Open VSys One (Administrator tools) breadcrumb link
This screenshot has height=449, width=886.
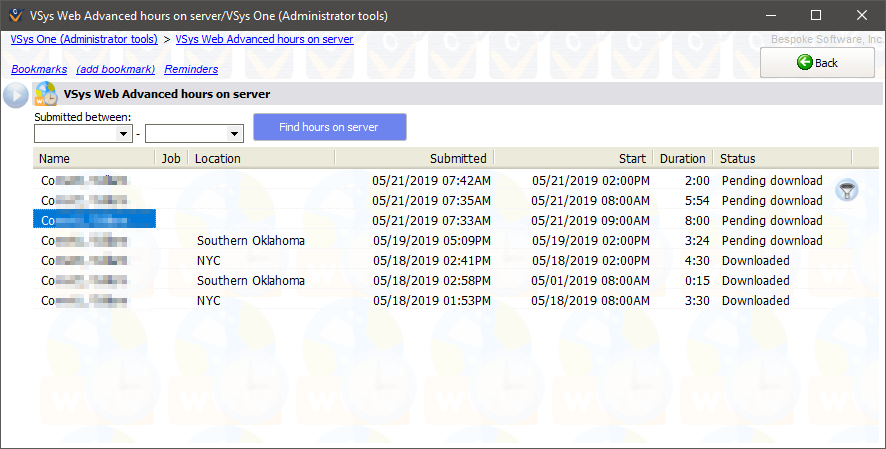84,39
